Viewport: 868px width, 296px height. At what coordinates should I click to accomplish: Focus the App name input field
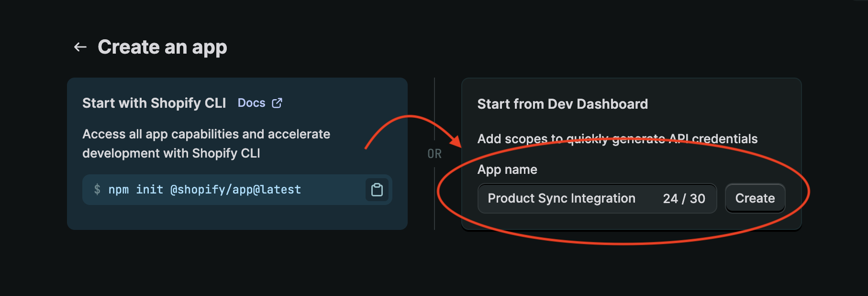tap(597, 198)
